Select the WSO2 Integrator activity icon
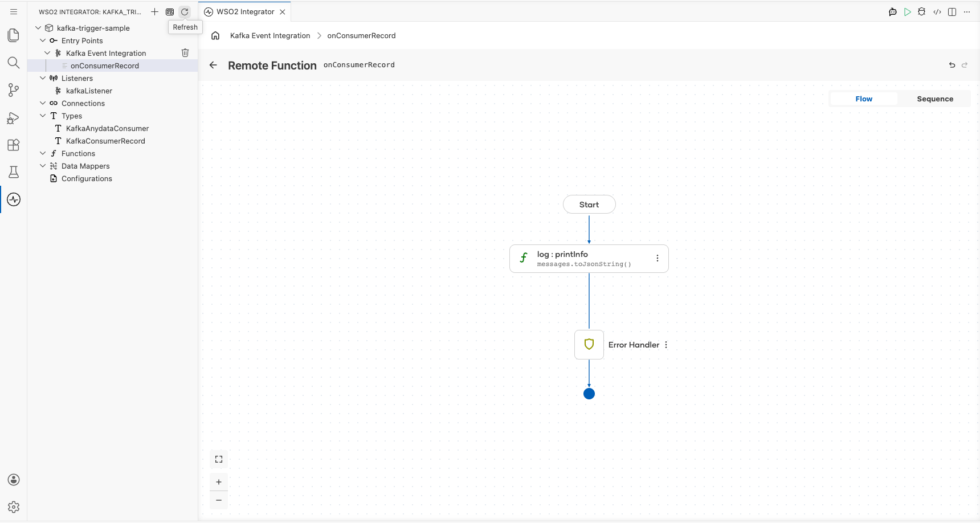The height and width of the screenshot is (523, 980). click(14, 199)
